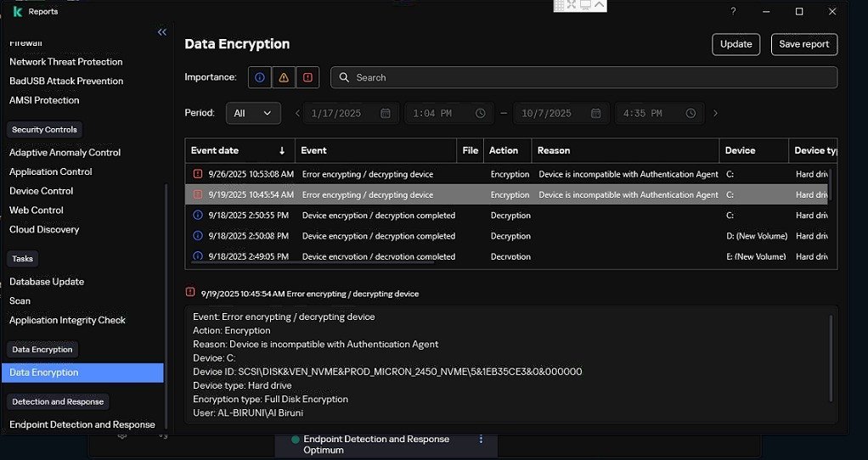Open clock picker for 1:04 PM
The image size is (868, 460).
pos(480,114)
